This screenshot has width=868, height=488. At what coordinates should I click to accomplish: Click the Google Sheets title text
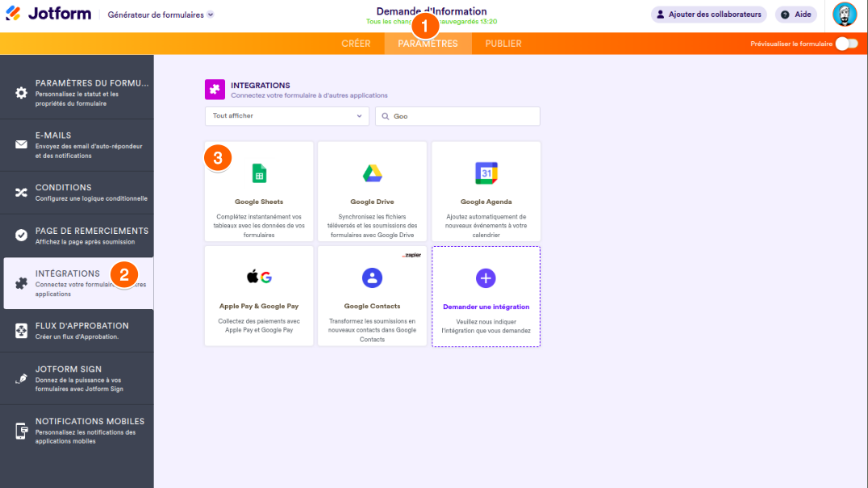[x=259, y=202]
